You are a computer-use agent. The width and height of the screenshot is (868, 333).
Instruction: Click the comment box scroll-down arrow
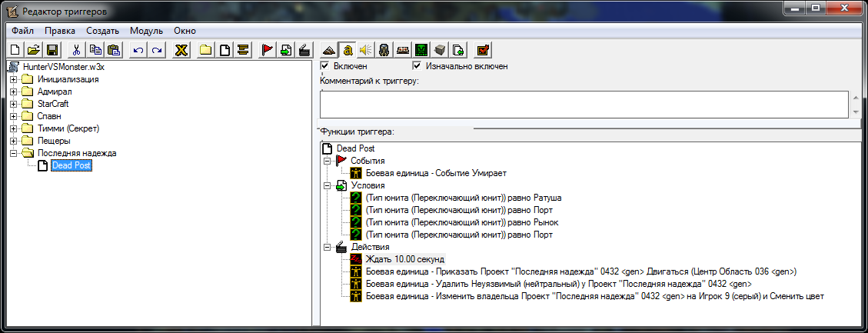coord(857,112)
